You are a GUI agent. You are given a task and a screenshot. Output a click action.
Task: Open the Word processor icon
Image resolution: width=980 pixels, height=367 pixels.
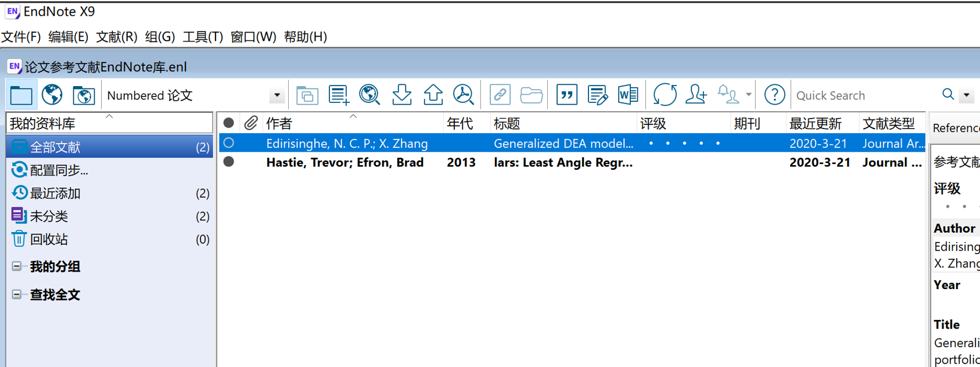(628, 95)
